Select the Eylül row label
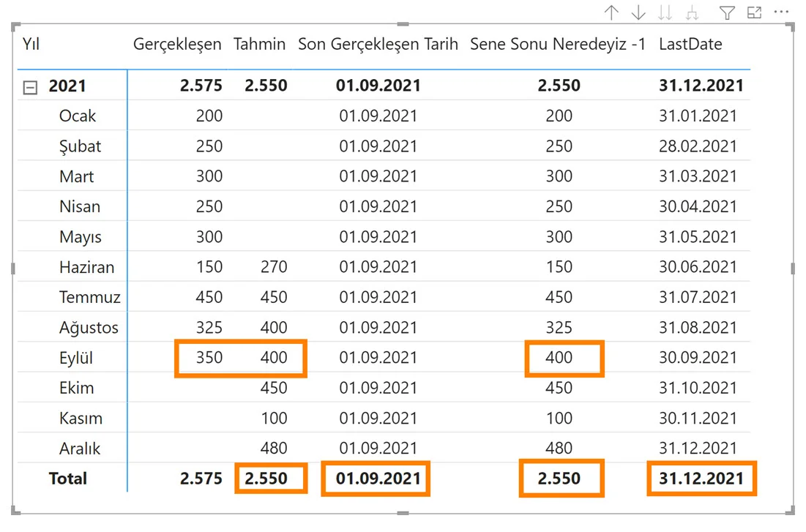806x532 pixels. [x=76, y=359]
